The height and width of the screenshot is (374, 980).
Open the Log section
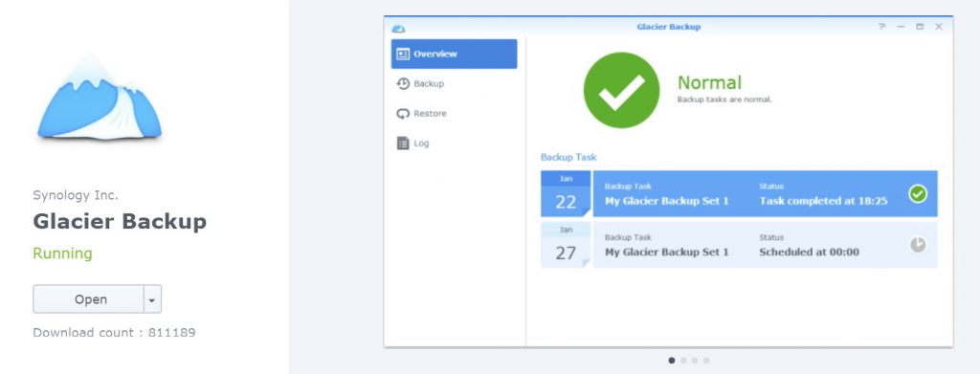(454, 143)
